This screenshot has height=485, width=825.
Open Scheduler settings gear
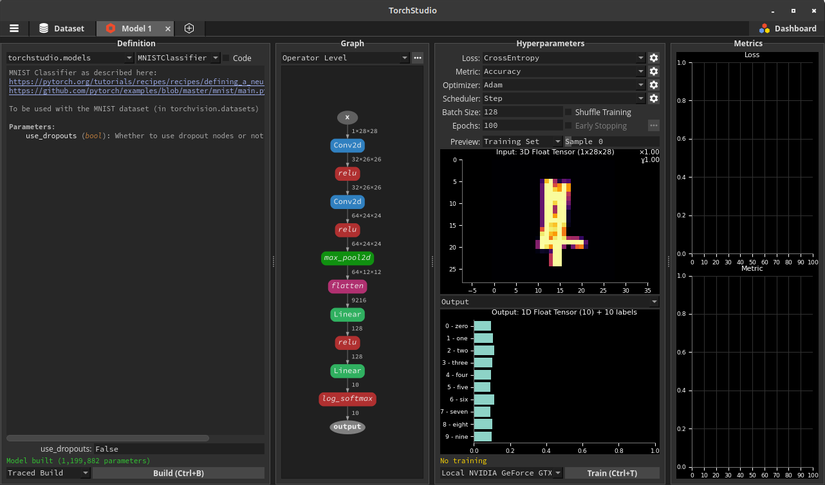pyautogui.click(x=653, y=99)
